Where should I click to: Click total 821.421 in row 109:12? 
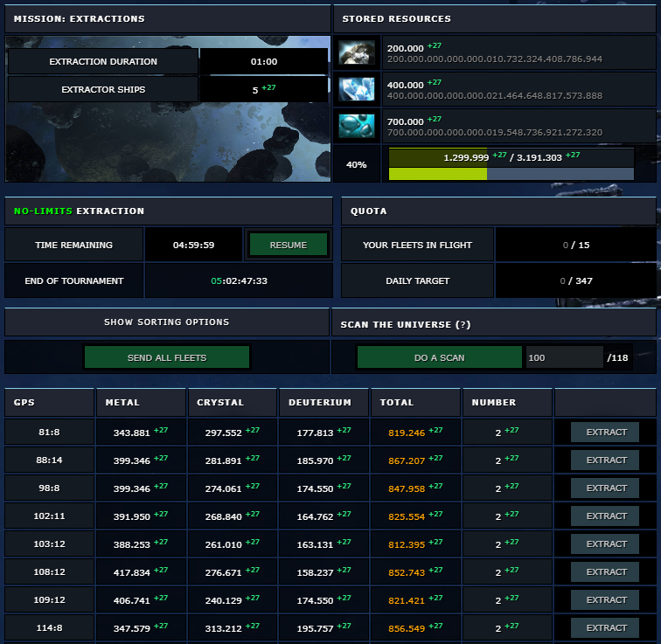tap(407, 600)
